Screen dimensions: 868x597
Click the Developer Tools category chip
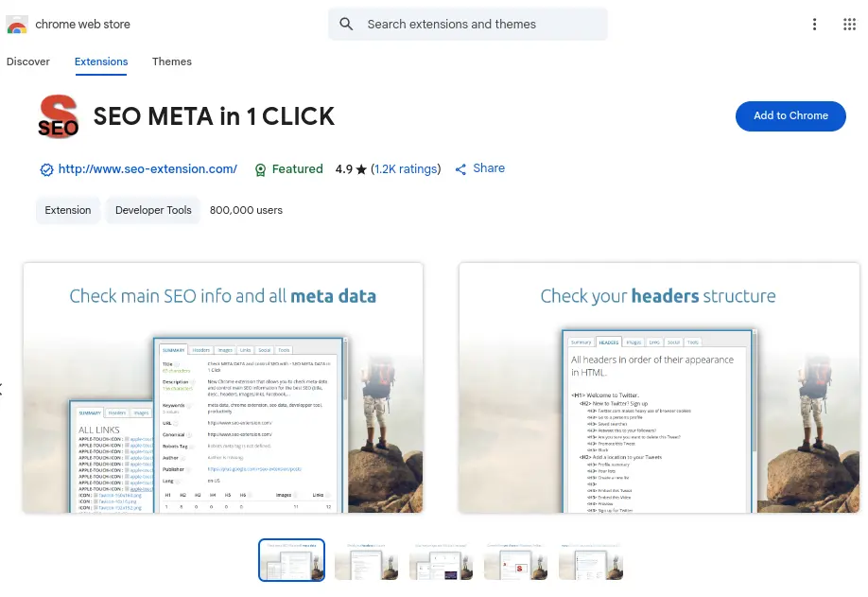click(x=153, y=210)
